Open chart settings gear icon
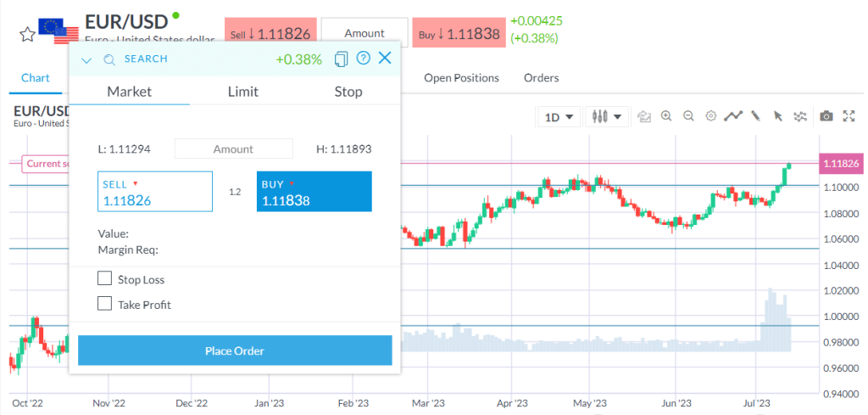The width and height of the screenshot is (868, 415). coord(710,116)
